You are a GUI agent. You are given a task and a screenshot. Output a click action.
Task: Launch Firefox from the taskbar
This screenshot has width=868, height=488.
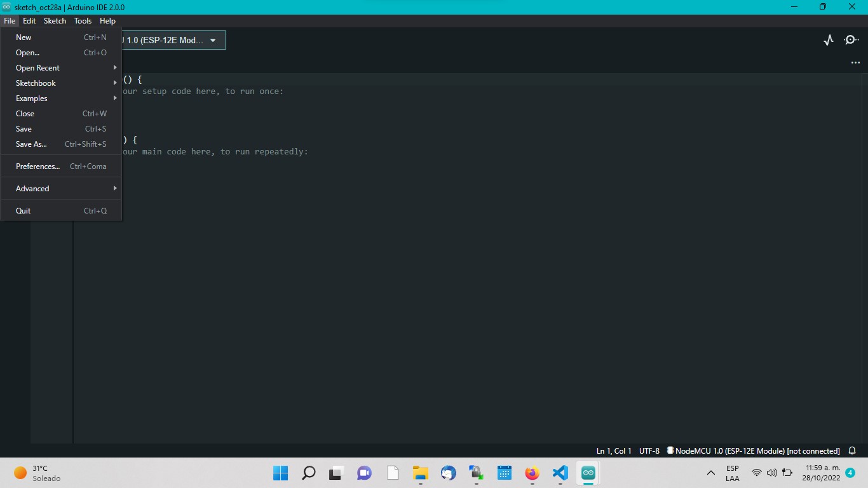(532, 473)
